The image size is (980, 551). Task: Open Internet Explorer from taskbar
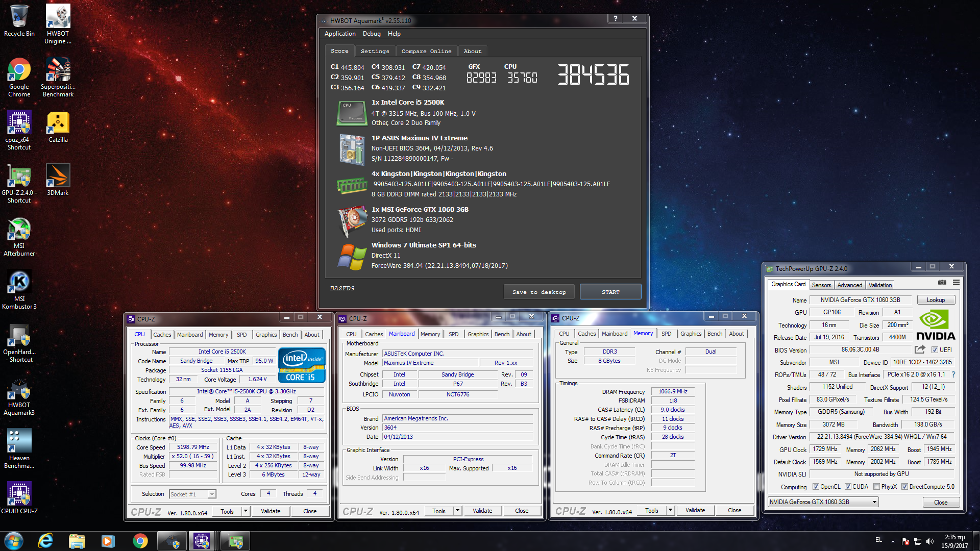point(45,541)
